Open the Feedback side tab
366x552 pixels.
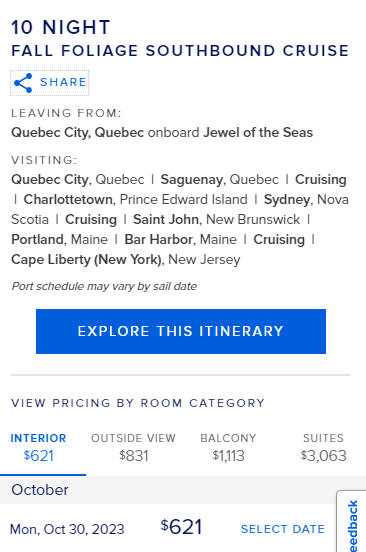point(352,523)
